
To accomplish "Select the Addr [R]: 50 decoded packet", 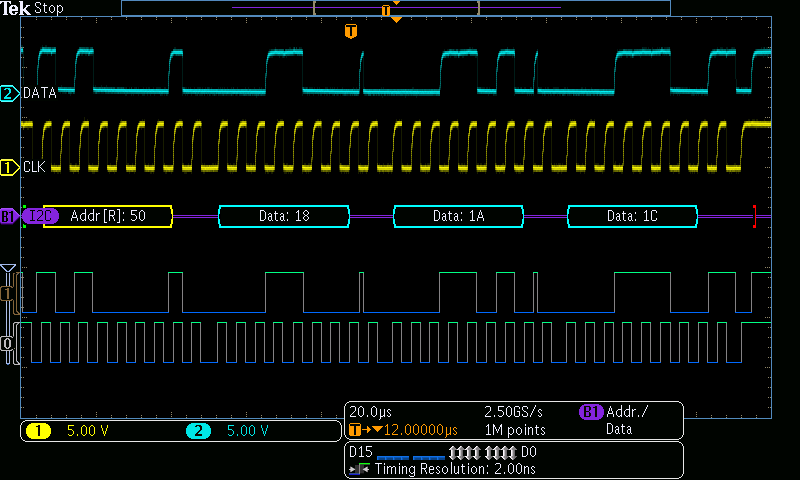I will point(108,216).
